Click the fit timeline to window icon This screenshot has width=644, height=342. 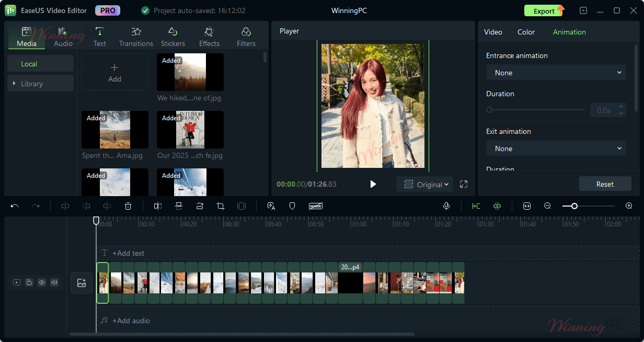coord(527,206)
